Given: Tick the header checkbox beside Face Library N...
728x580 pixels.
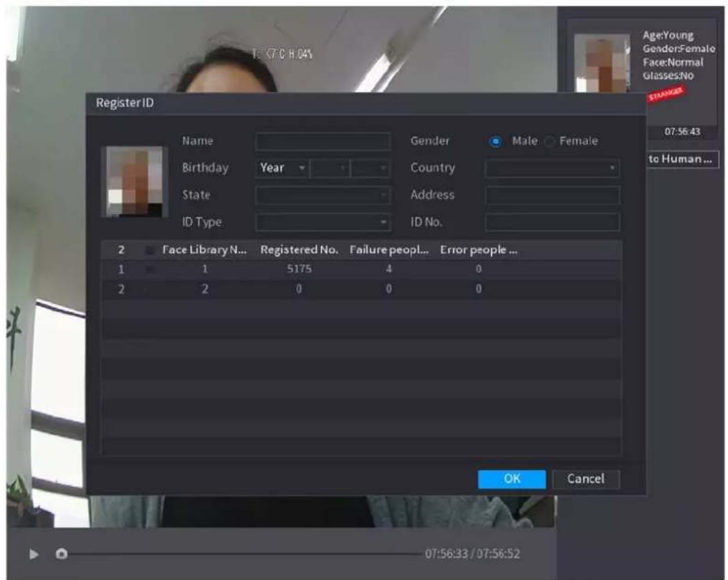Looking at the screenshot, I should click(150, 250).
